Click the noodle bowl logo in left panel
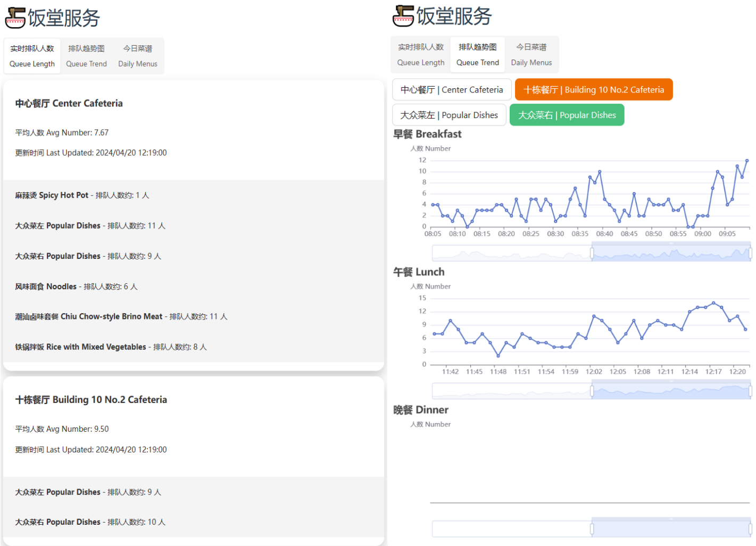Image resolution: width=756 pixels, height=546 pixels. point(15,18)
